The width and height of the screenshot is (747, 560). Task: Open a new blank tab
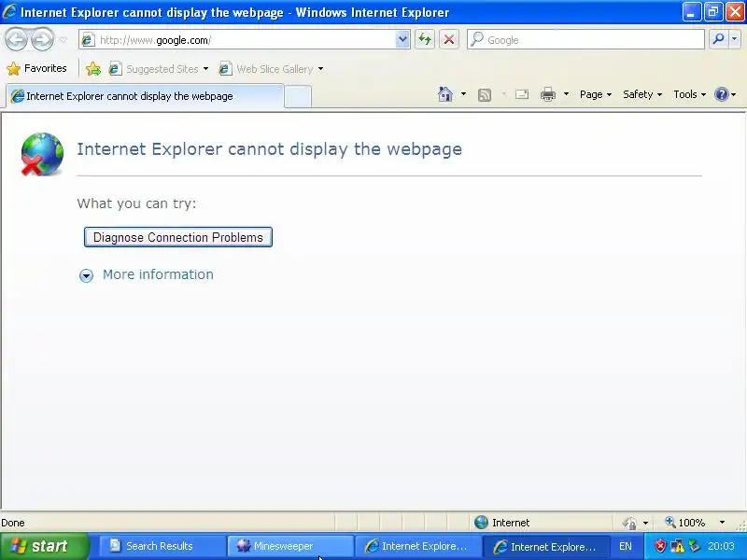tap(298, 97)
